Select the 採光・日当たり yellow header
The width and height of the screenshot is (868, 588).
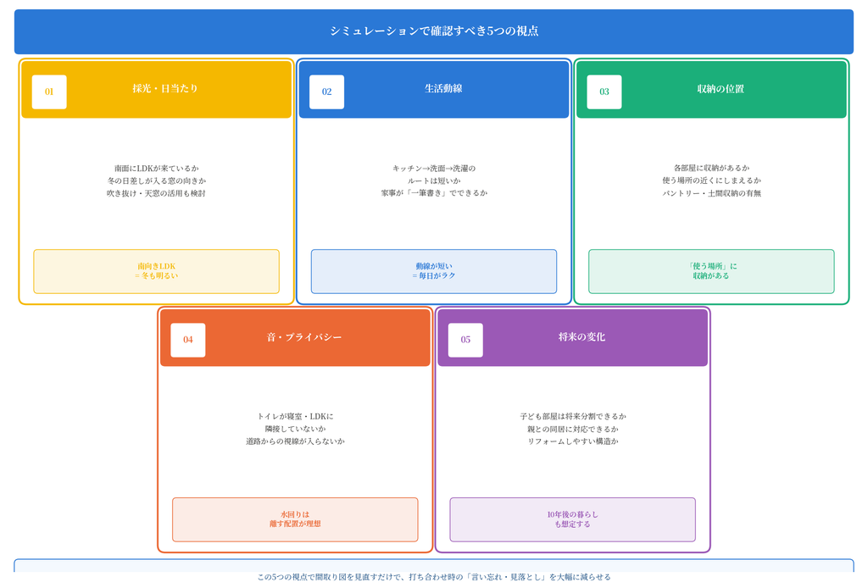coord(156,90)
